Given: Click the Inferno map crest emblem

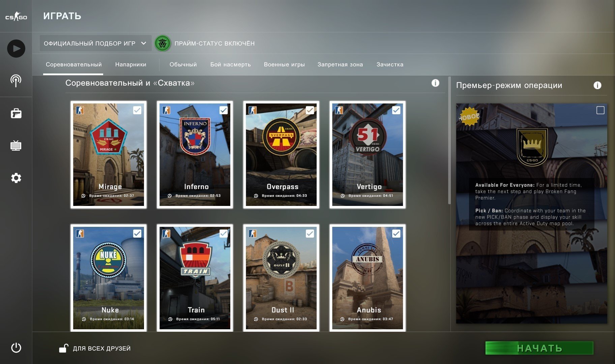Looking at the screenshot, I should (x=195, y=136).
